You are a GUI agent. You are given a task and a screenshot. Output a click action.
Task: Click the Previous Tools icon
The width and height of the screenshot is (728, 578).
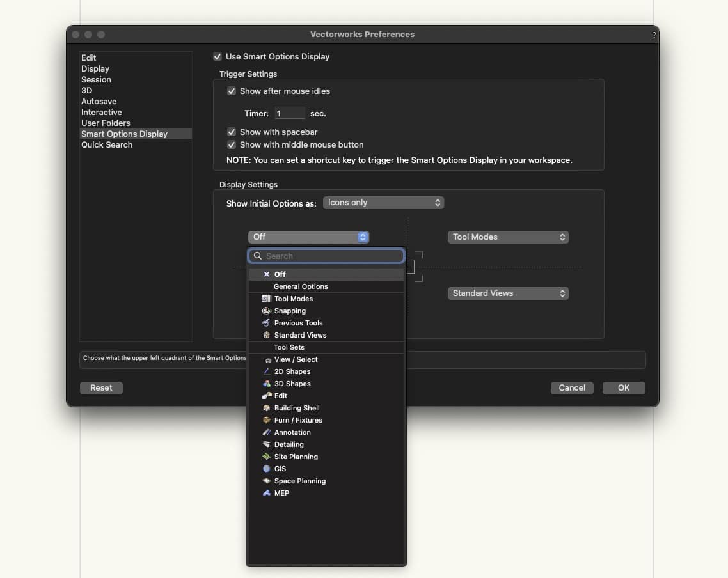[267, 323]
